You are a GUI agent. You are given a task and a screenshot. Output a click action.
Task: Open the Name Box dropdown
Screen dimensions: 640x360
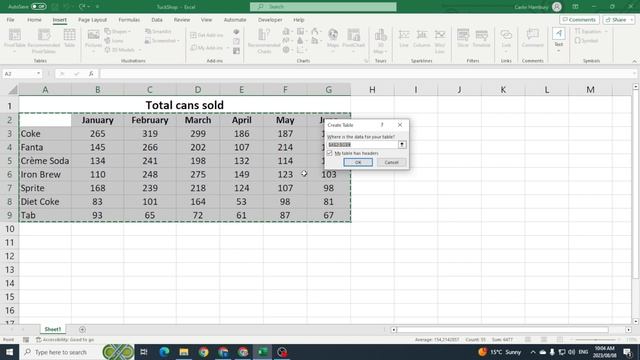tap(38, 73)
